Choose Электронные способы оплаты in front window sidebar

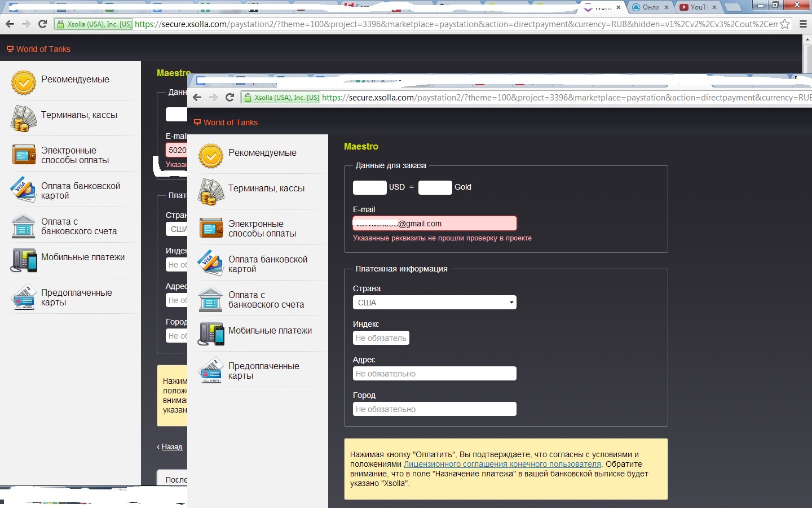(262, 229)
